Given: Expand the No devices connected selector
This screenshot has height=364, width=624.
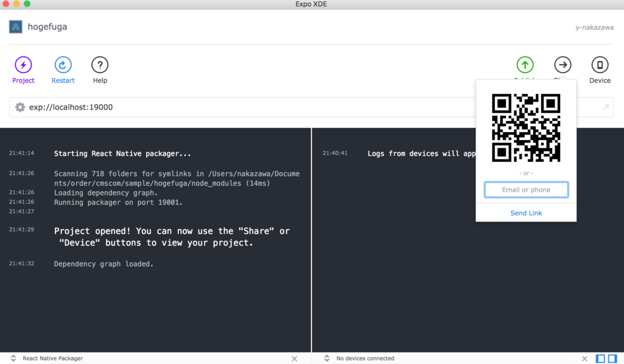Looking at the screenshot, I should click(x=327, y=358).
